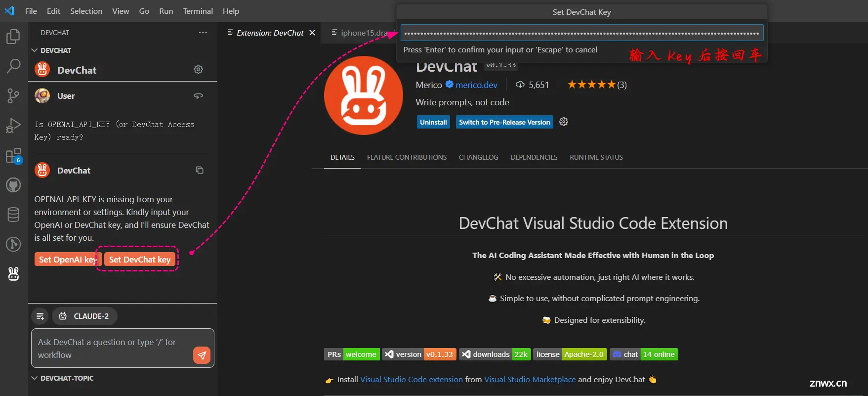Click the Set OpenAI key button

coord(68,260)
